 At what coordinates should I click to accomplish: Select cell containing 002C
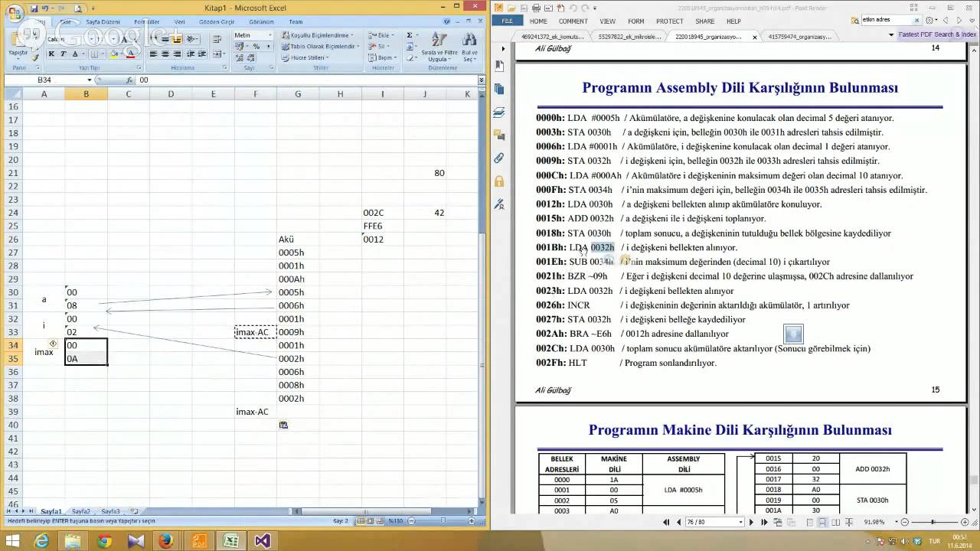click(x=383, y=213)
